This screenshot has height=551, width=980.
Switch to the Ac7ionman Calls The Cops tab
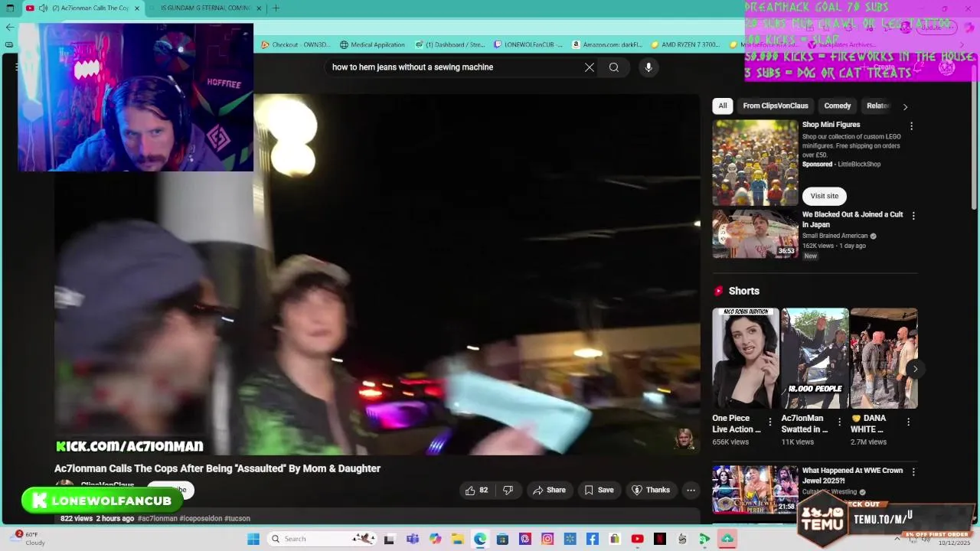coord(83,8)
